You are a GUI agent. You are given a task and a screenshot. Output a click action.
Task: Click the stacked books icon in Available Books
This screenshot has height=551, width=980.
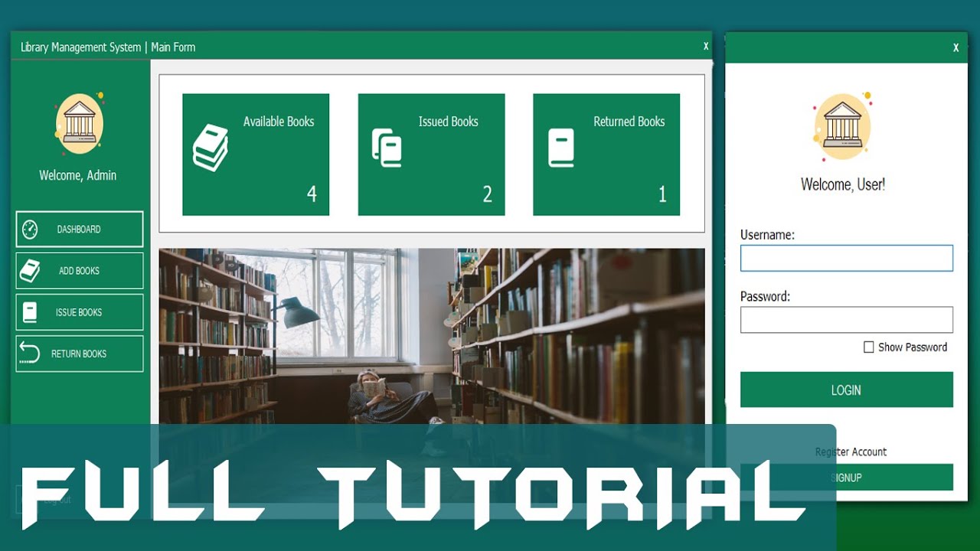(211, 147)
